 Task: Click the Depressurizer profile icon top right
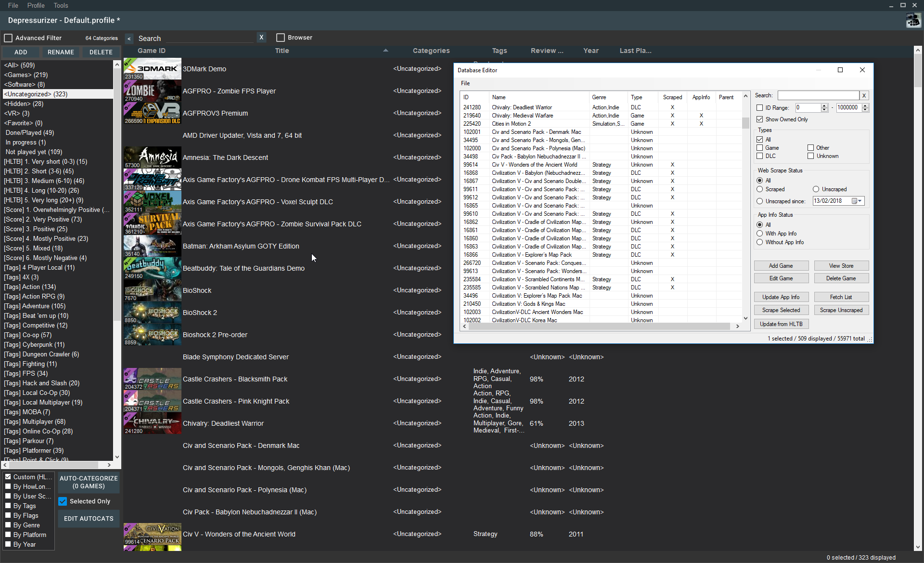point(913,20)
